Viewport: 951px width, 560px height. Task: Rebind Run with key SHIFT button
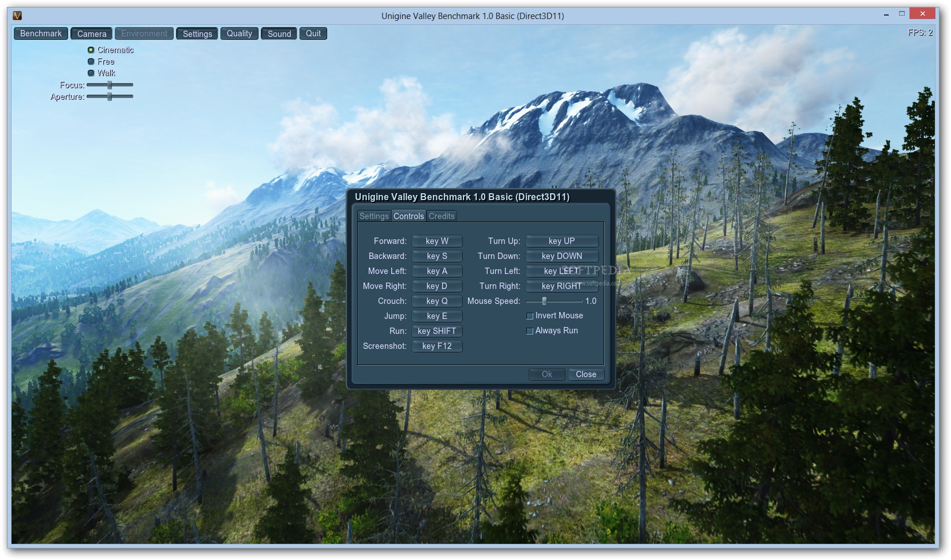[x=437, y=331]
